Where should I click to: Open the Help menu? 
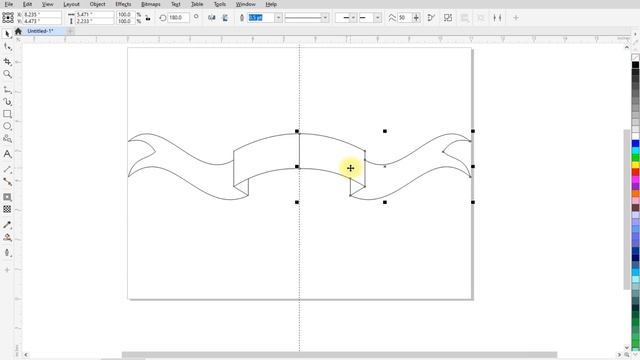point(271,4)
